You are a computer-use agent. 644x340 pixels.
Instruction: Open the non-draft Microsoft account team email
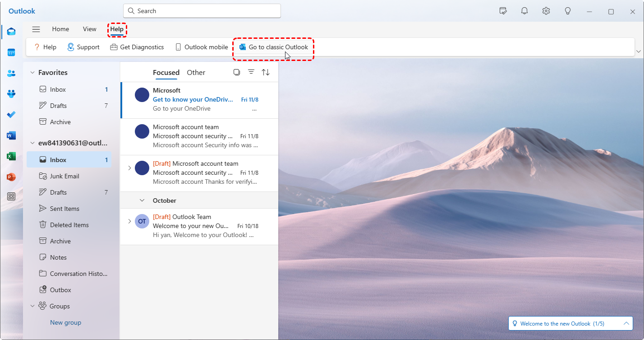click(x=199, y=136)
